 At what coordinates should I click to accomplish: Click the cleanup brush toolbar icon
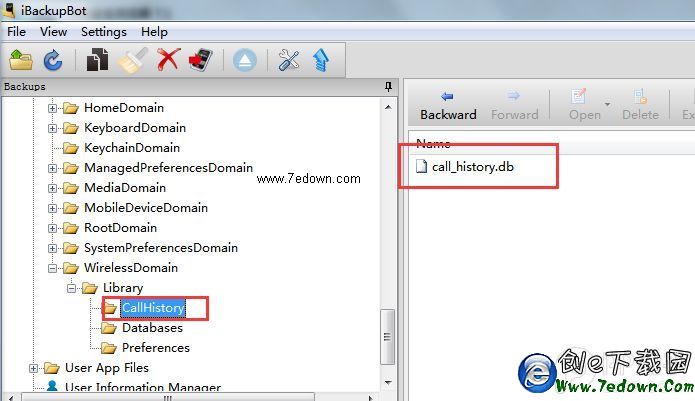133,60
